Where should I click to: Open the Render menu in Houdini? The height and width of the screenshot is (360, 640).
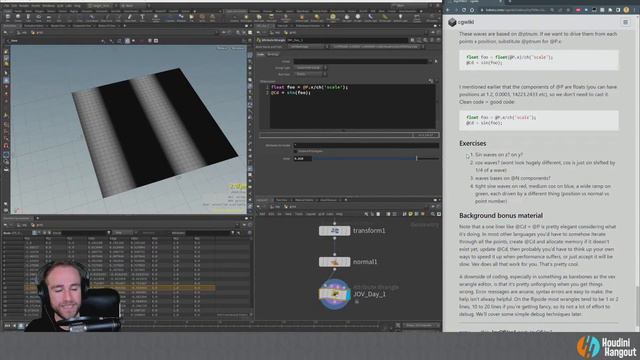(x=24, y=6)
